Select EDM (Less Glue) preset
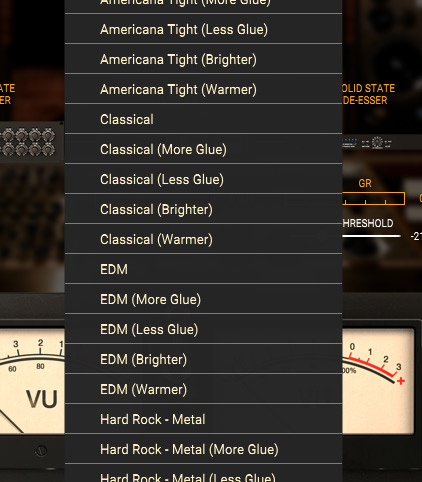 click(x=203, y=329)
